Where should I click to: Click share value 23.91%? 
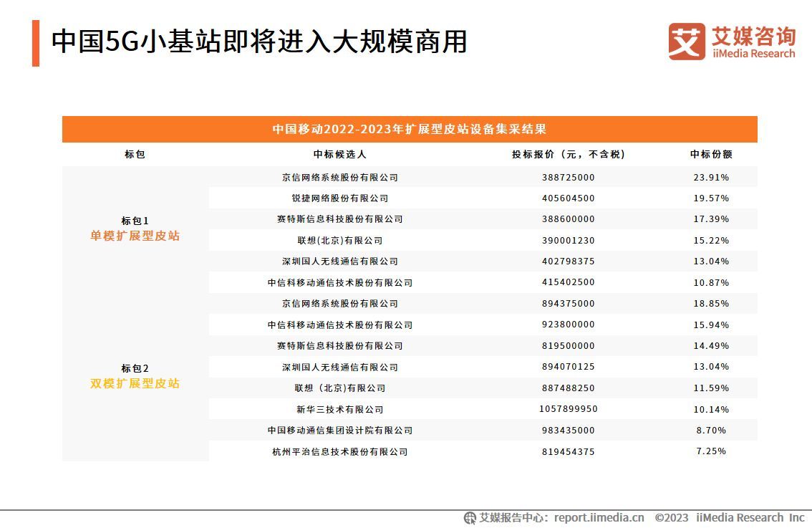(712, 177)
